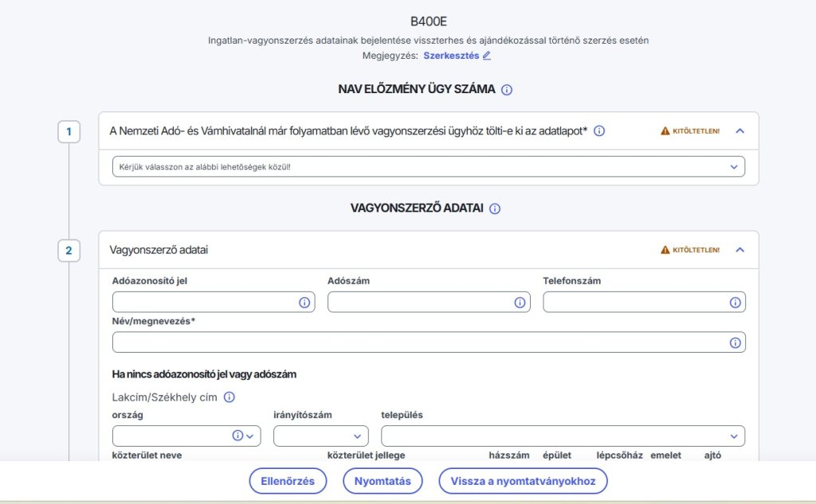Image resolution: width=816 pixels, height=504 pixels.
Task: Expand the település dropdown
Action: coord(563,436)
